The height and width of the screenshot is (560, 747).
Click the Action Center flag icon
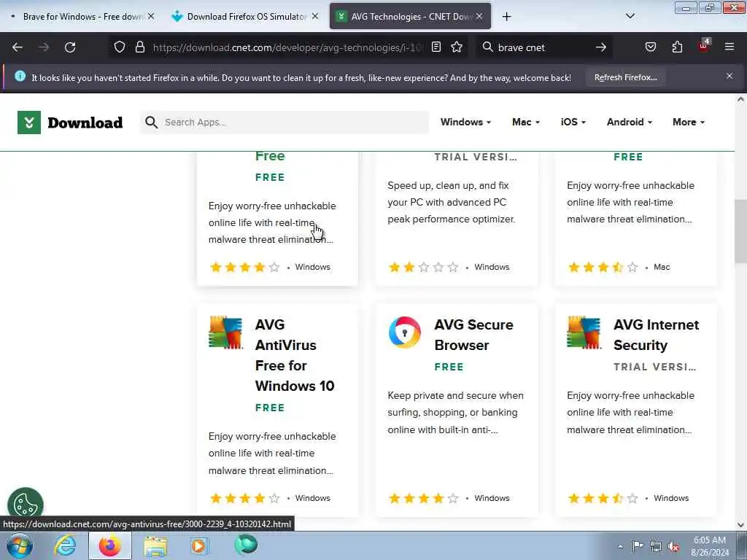pos(638,545)
